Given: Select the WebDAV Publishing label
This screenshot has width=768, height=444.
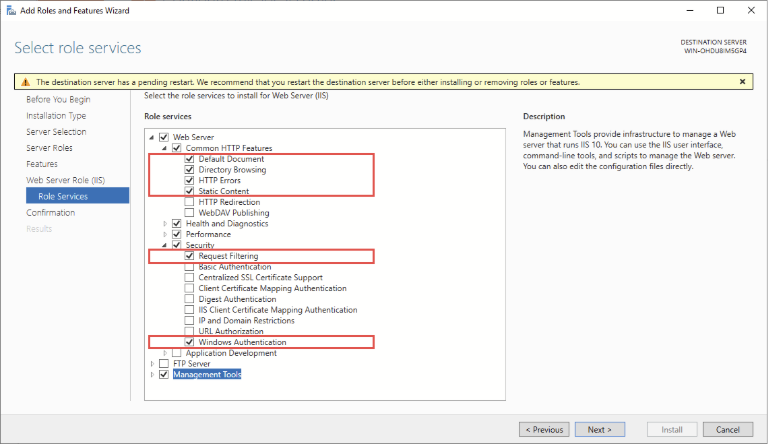Looking at the screenshot, I should [234, 213].
